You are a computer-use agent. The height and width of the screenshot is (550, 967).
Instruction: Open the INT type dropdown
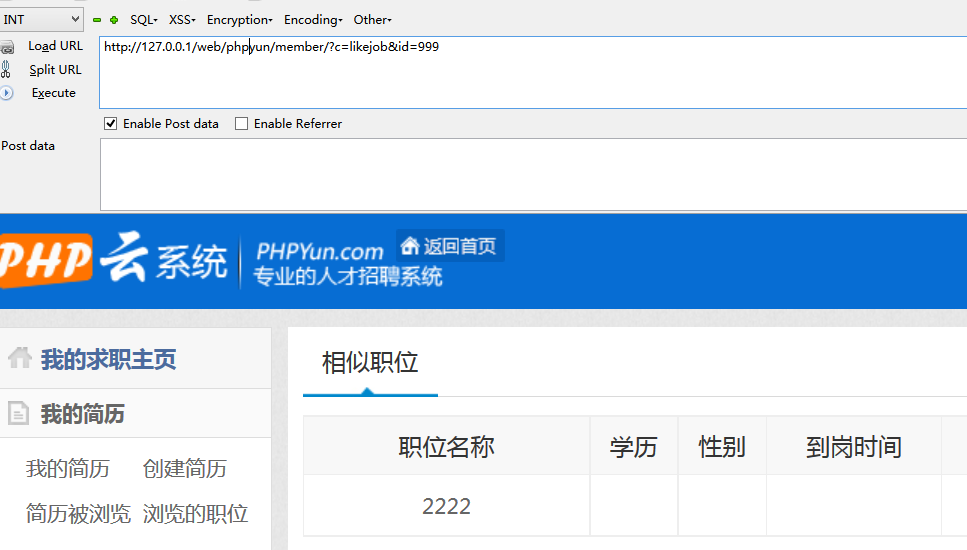(41, 20)
